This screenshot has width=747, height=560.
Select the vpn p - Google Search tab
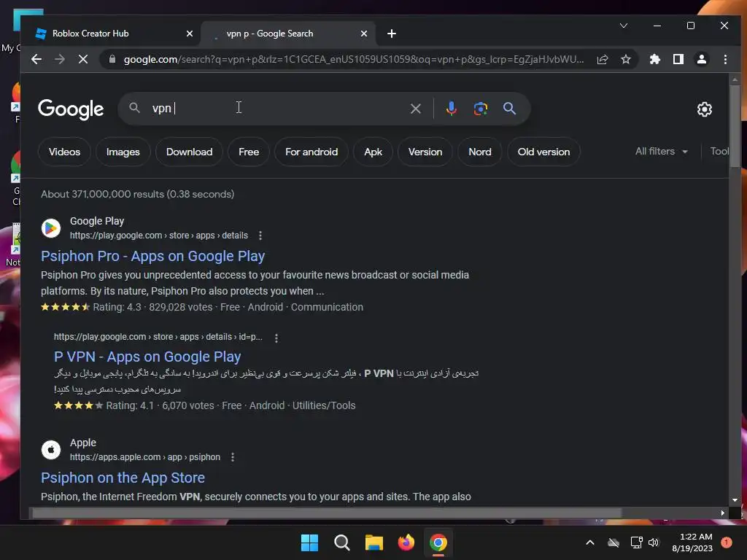(288, 34)
